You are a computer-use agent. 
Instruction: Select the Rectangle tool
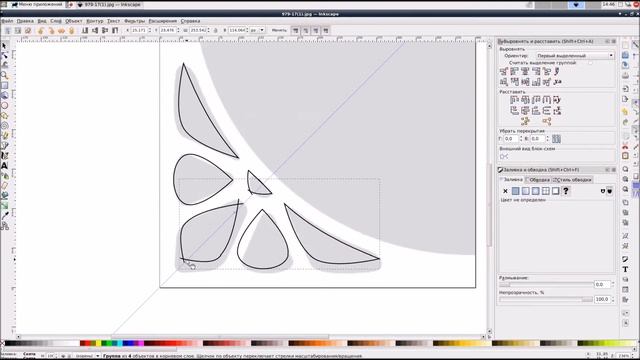[4, 85]
